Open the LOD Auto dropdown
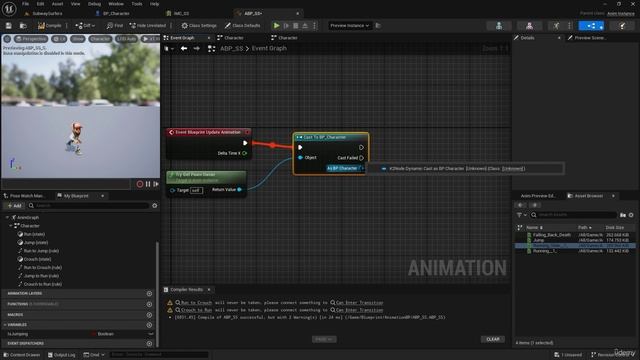The height and width of the screenshot is (360, 640). pos(126,39)
